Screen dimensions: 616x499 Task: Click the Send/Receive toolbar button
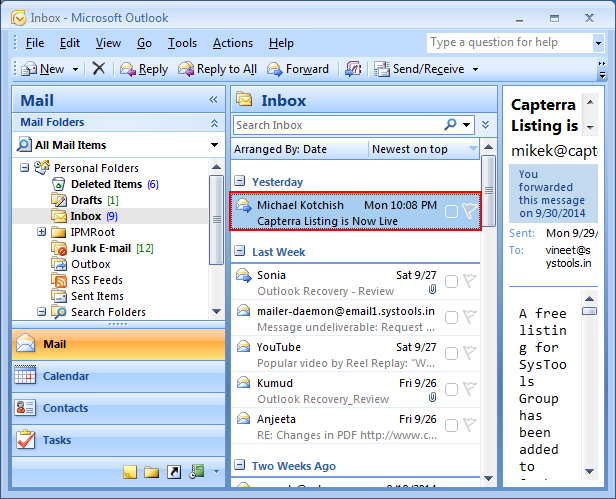(419, 69)
